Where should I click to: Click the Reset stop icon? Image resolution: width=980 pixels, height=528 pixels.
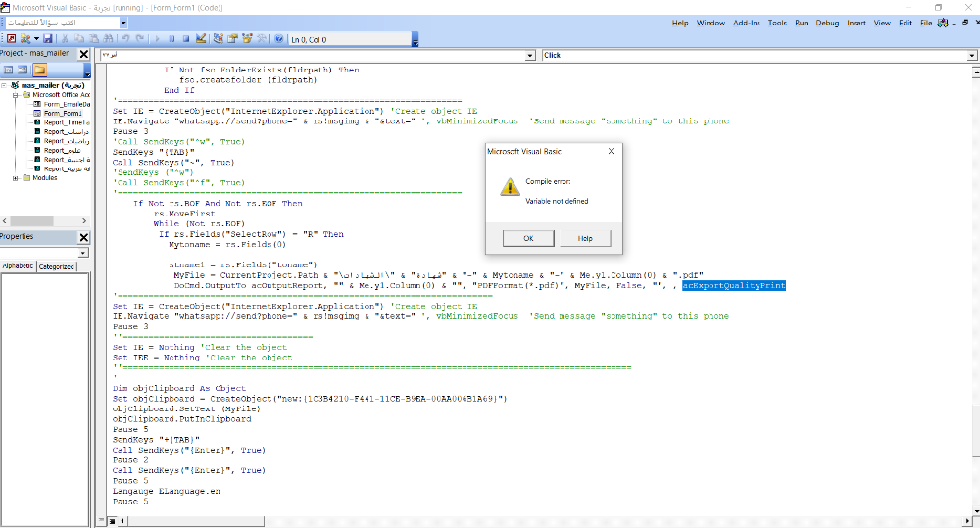pos(186,39)
